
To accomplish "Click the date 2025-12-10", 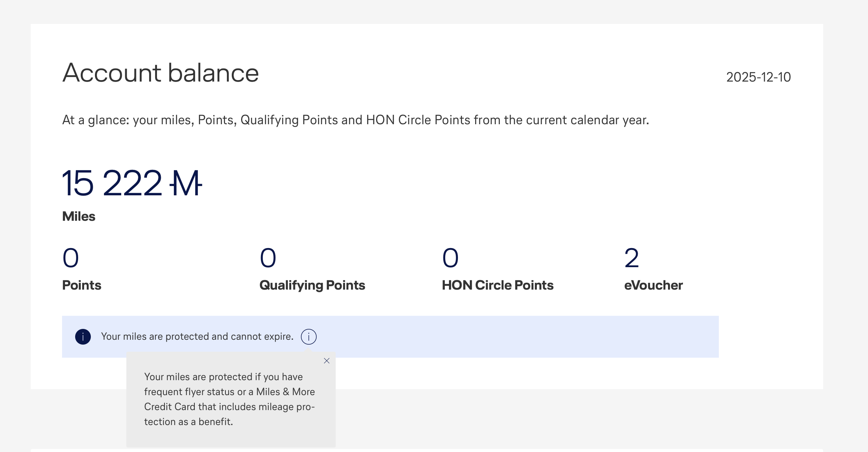I will pos(758,77).
